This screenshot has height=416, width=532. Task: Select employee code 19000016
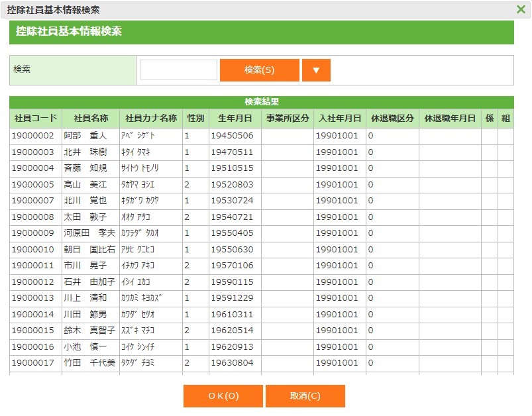coord(33,347)
